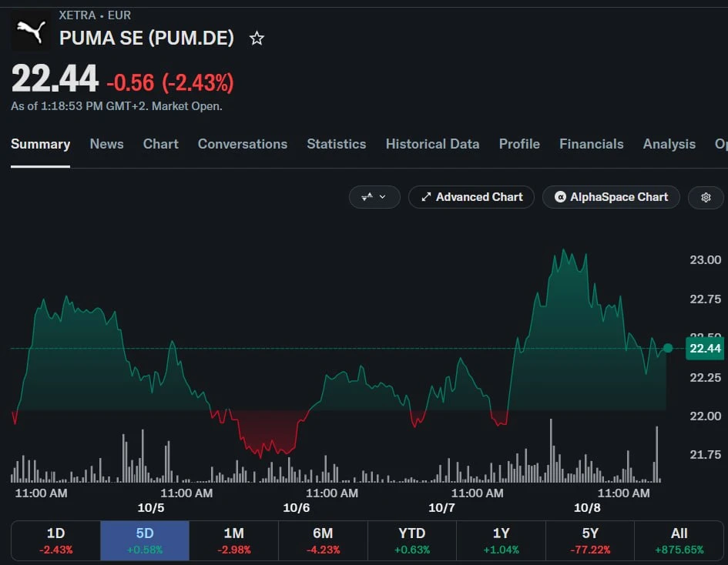
Task: Open the chart type dropdown
Action: [x=374, y=197]
